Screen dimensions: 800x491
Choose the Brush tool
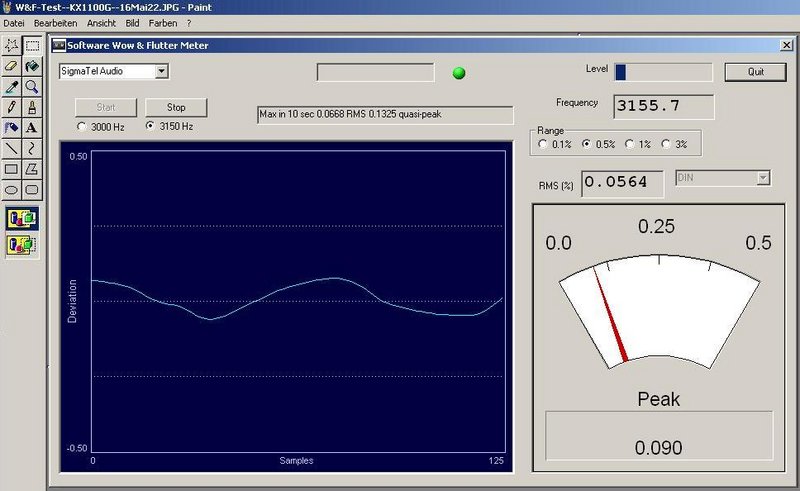click(x=32, y=107)
